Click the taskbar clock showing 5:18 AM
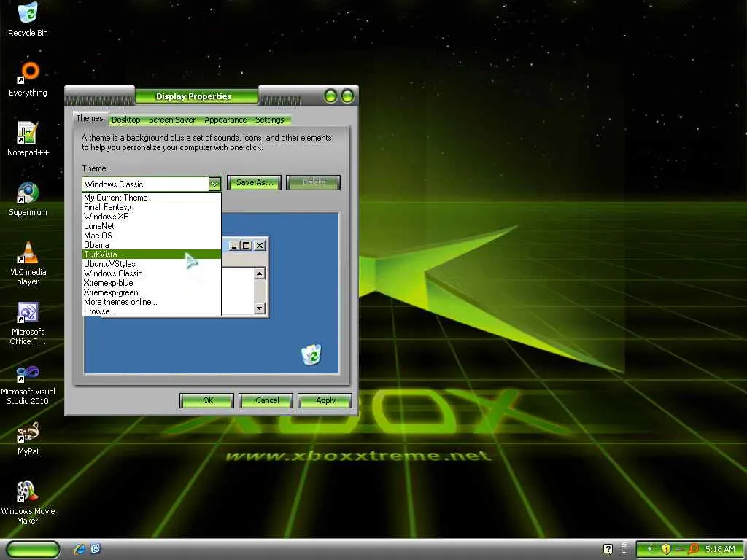 click(720, 550)
